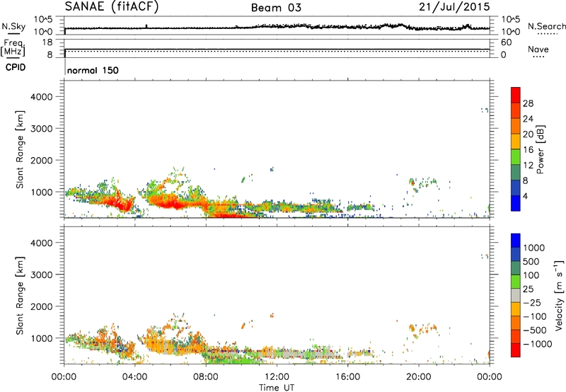Click the 12:00 time axis label

[277, 377]
